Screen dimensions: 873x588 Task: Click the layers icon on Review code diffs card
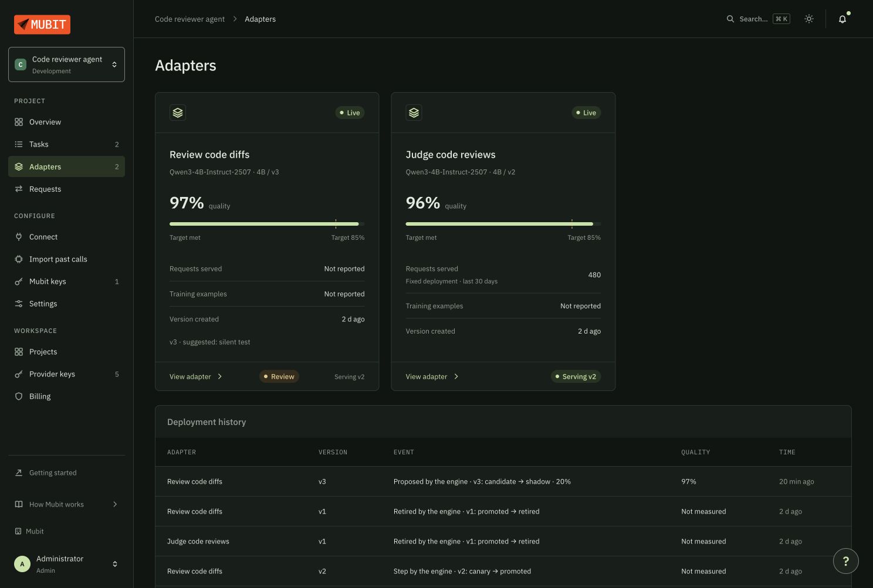pyautogui.click(x=178, y=113)
